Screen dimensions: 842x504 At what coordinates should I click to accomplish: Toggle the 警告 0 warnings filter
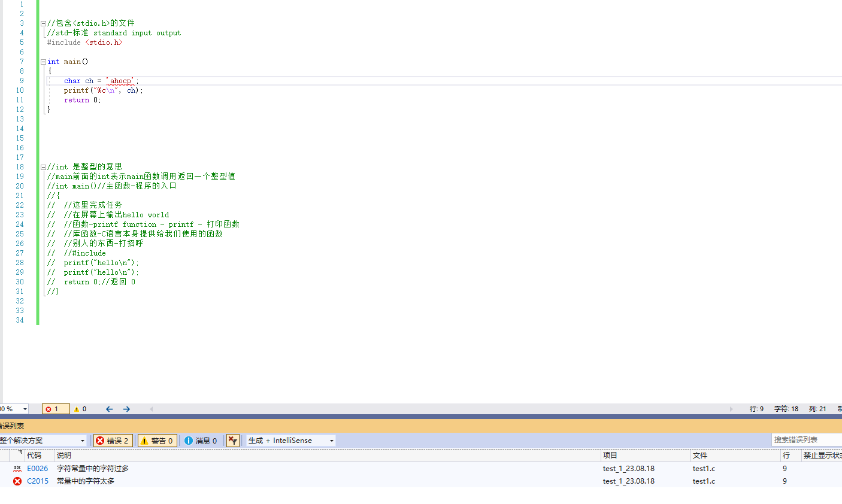click(157, 441)
